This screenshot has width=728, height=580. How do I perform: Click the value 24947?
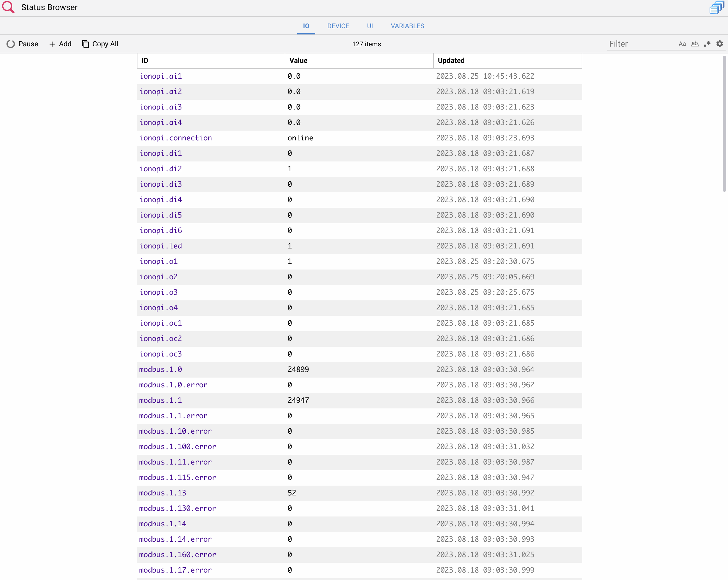298,400
